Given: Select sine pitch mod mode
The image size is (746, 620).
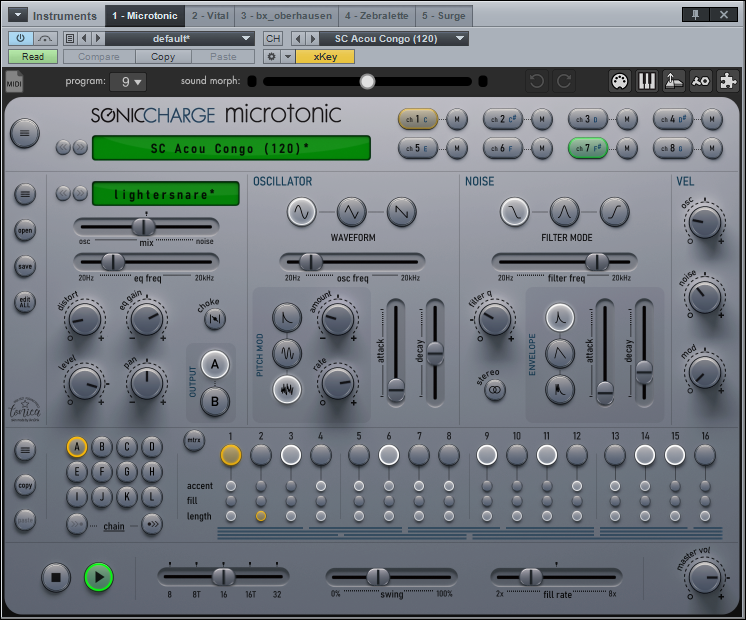Looking at the screenshot, I should (287, 354).
